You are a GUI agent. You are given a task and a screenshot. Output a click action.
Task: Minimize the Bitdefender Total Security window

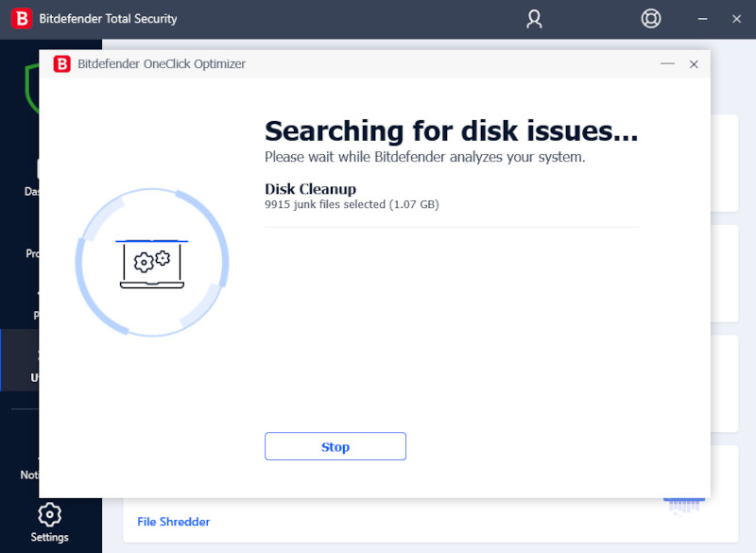tap(702, 19)
